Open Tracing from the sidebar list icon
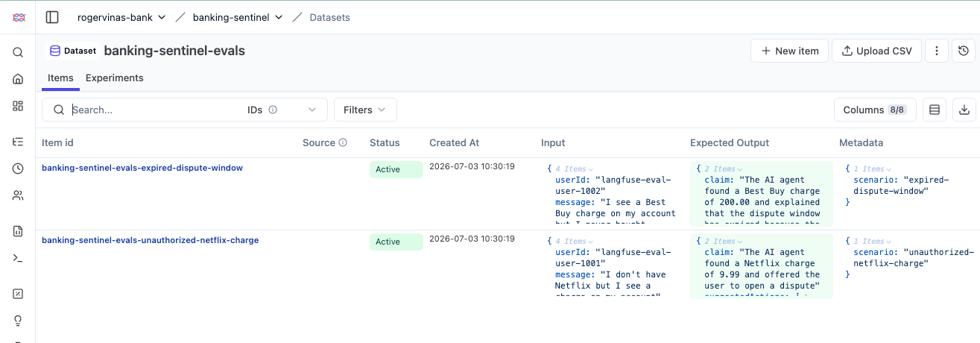The height and width of the screenshot is (343, 980). point(18,142)
